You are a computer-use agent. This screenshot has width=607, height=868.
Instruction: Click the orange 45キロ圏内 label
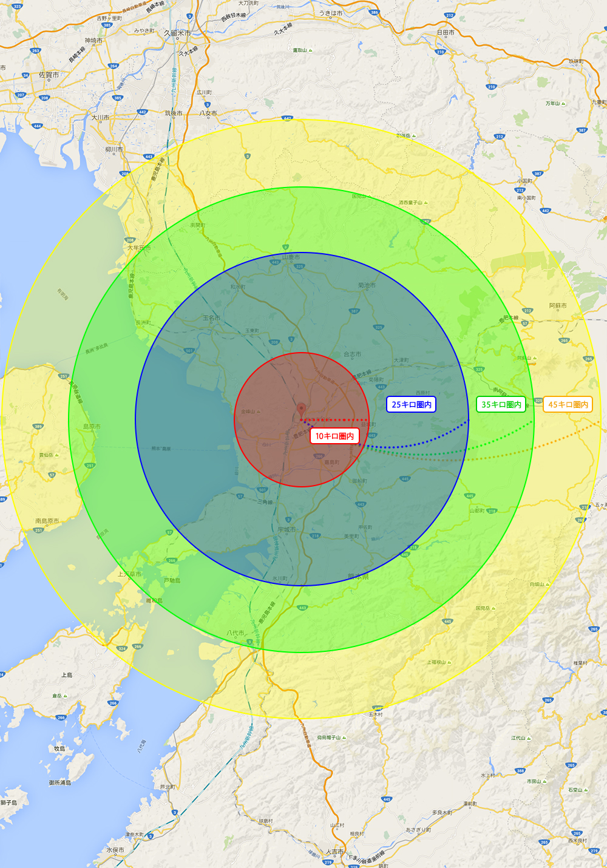[x=568, y=404]
